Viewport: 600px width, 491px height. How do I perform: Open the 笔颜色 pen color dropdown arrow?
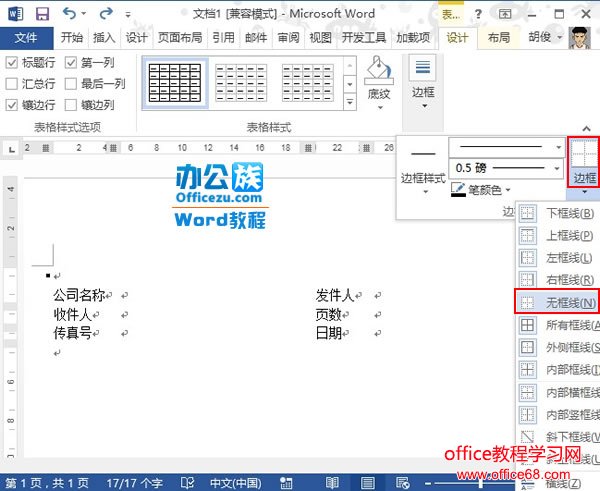508,189
